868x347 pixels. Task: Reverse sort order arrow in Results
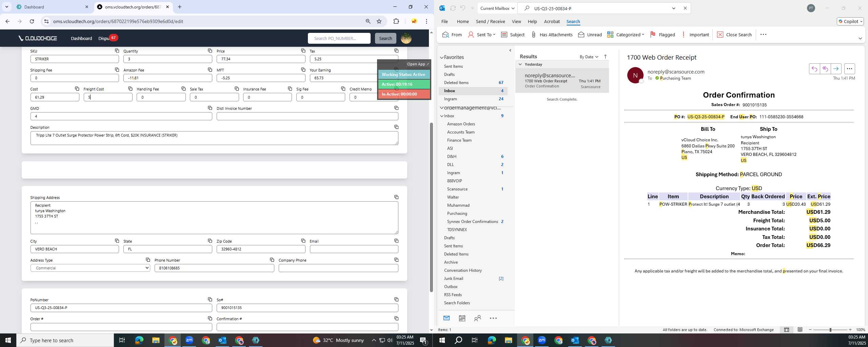point(605,57)
